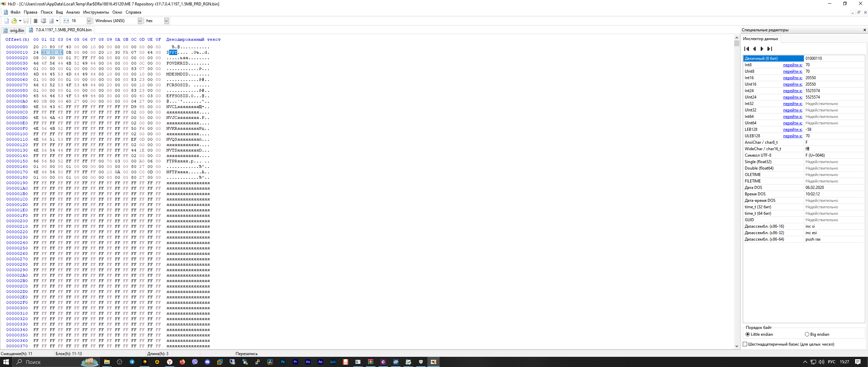Click the Open RAM chip icon
This screenshot has width=868, height=367.
(x=36, y=21)
